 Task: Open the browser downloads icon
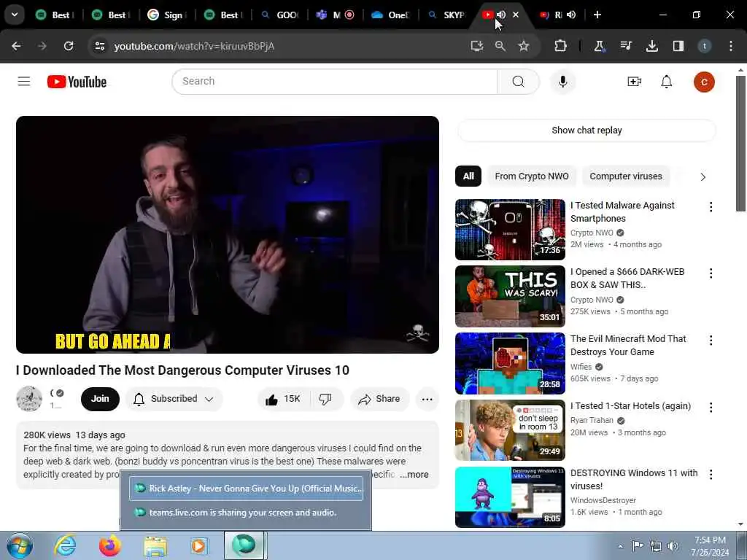[x=651, y=46]
